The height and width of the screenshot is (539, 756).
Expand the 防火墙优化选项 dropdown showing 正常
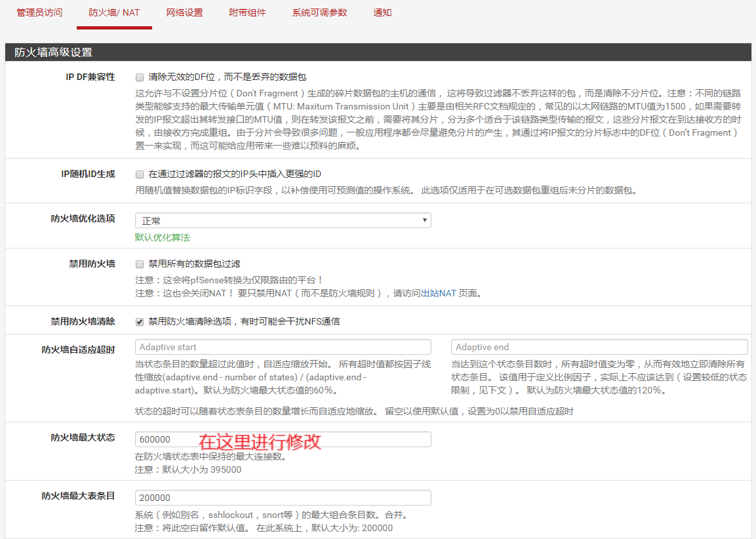coord(283,221)
